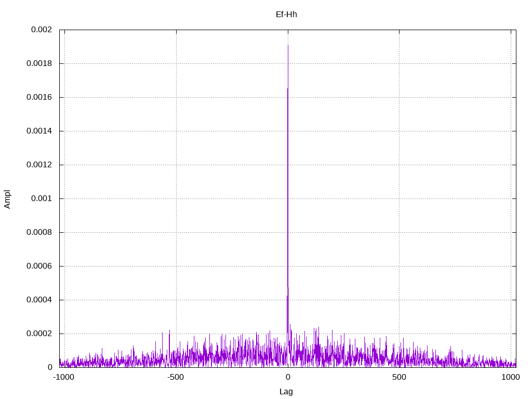Click the y-axis label 'Ampl'
532x399 pixels.
7,199
